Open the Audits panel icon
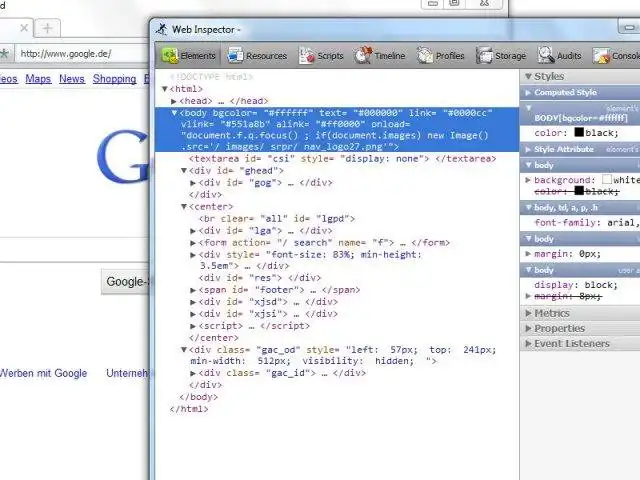640x480 pixels. click(x=546, y=55)
